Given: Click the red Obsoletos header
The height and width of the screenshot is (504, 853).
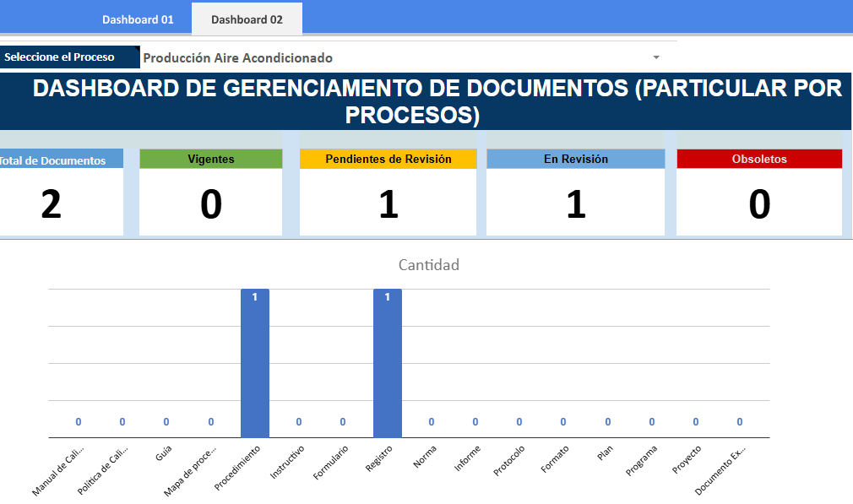Looking at the screenshot, I should [759, 159].
